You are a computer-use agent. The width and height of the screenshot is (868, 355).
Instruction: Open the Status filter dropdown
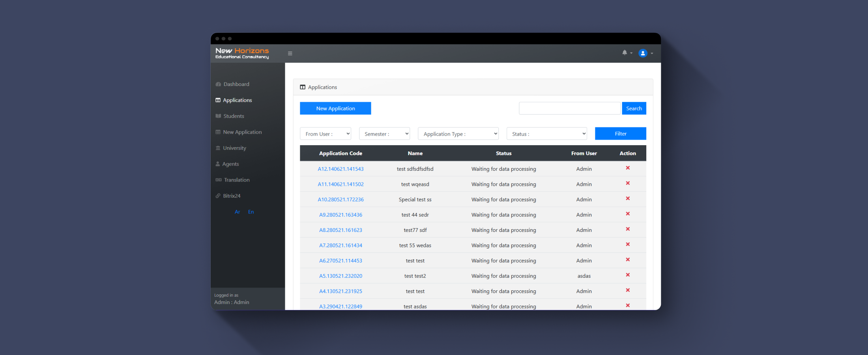pos(546,134)
